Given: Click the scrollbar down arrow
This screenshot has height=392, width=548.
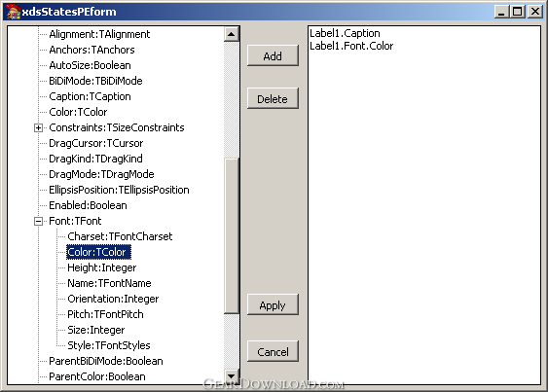Looking at the screenshot, I should 231,376.
